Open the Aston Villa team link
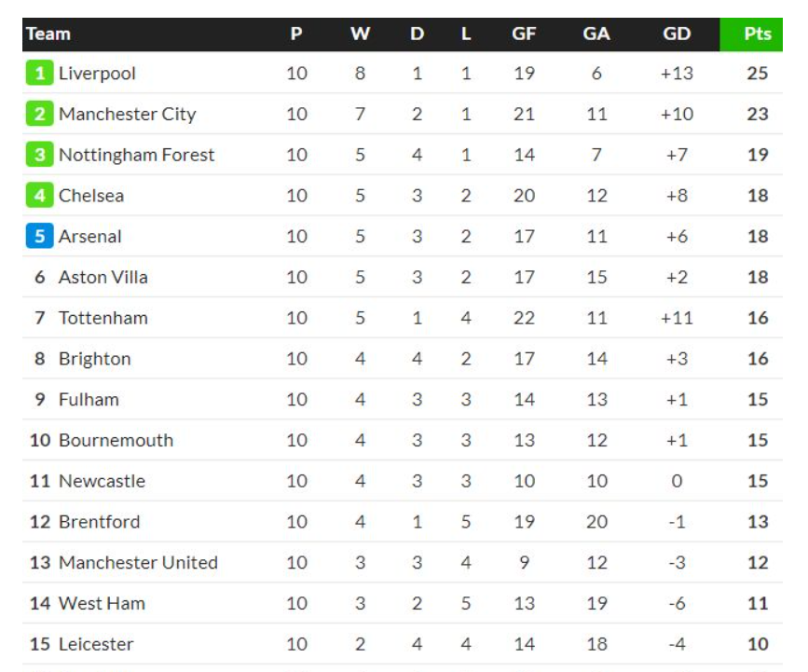The image size is (808, 672). click(x=103, y=277)
